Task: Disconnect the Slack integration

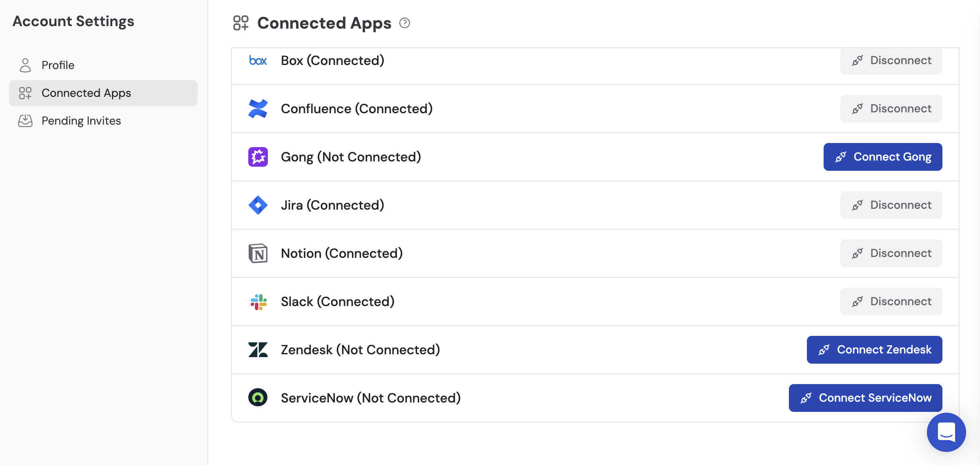Action: 891,301
